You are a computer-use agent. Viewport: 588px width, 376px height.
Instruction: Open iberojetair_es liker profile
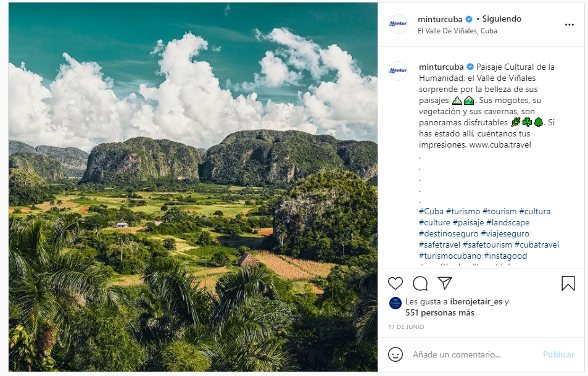pos(471,302)
